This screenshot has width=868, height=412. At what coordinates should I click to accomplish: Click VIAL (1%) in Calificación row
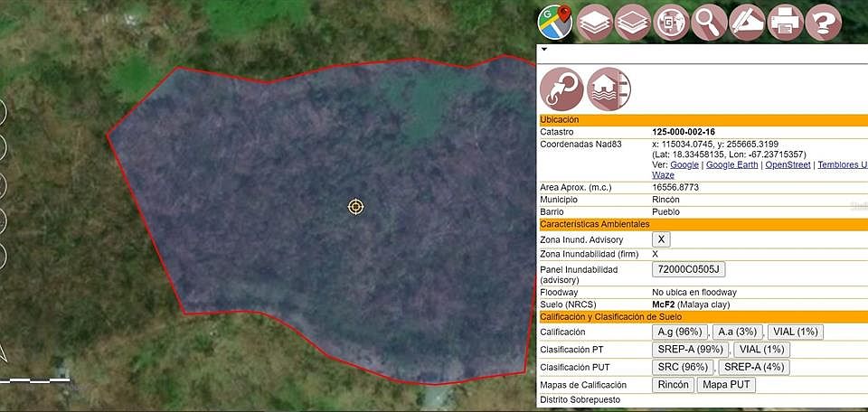click(796, 332)
